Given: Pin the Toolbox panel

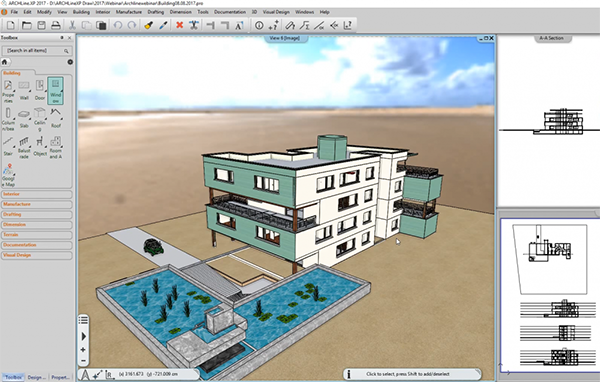Looking at the screenshot, I should tap(62, 38).
